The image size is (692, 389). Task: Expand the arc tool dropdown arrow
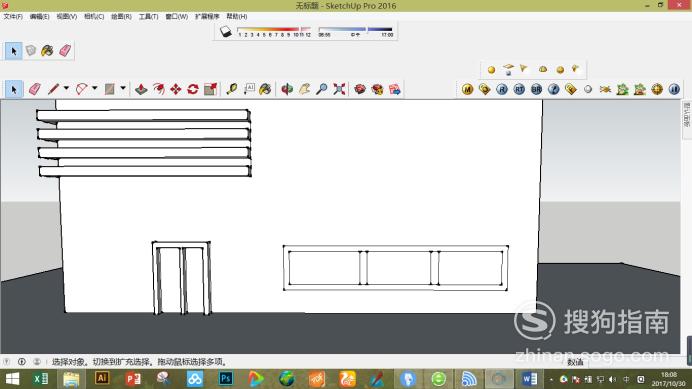[x=94, y=89]
